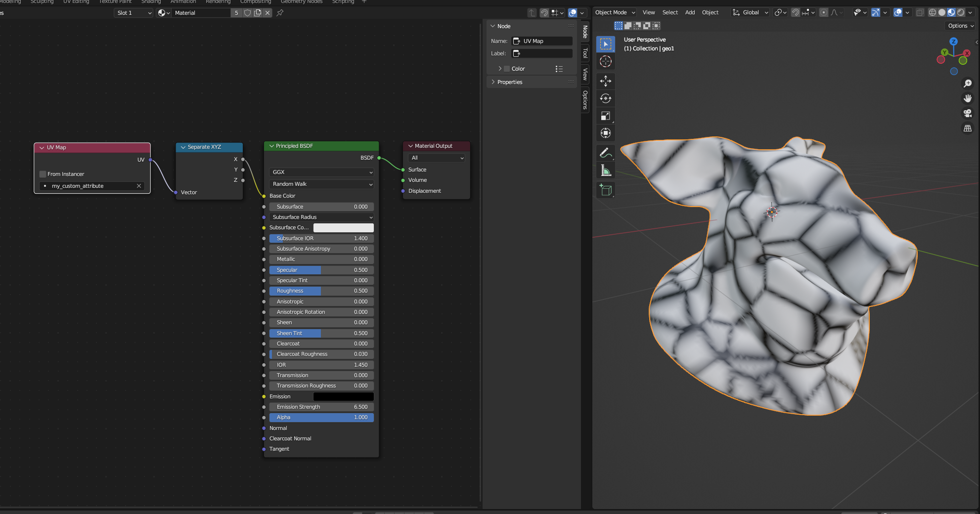Open the Object Mode selector

(613, 12)
